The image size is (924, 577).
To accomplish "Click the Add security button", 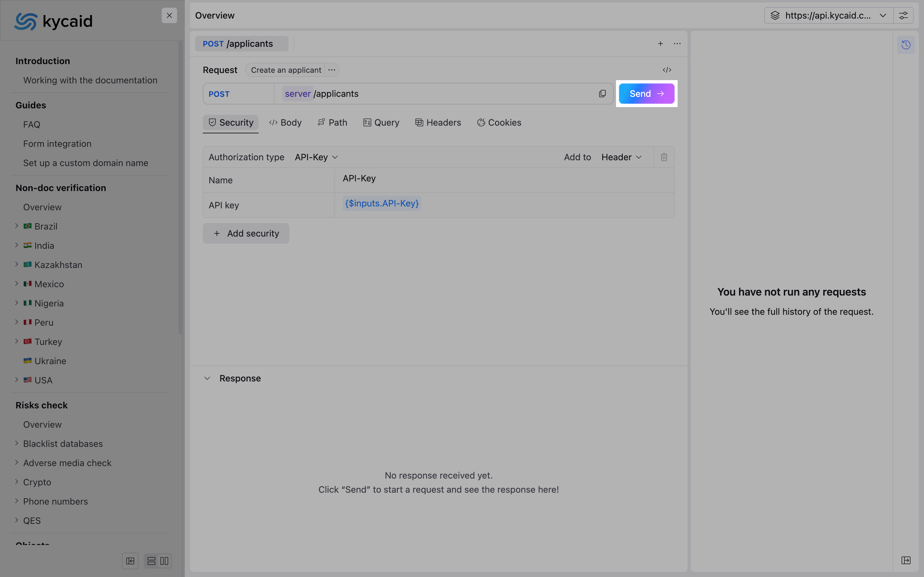I will click(246, 234).
